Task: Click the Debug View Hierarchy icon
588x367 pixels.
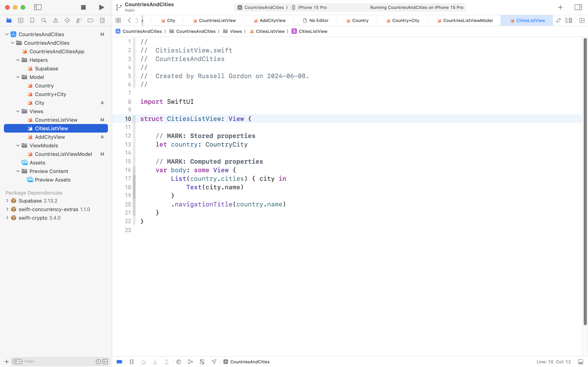Action: (178, 362)
